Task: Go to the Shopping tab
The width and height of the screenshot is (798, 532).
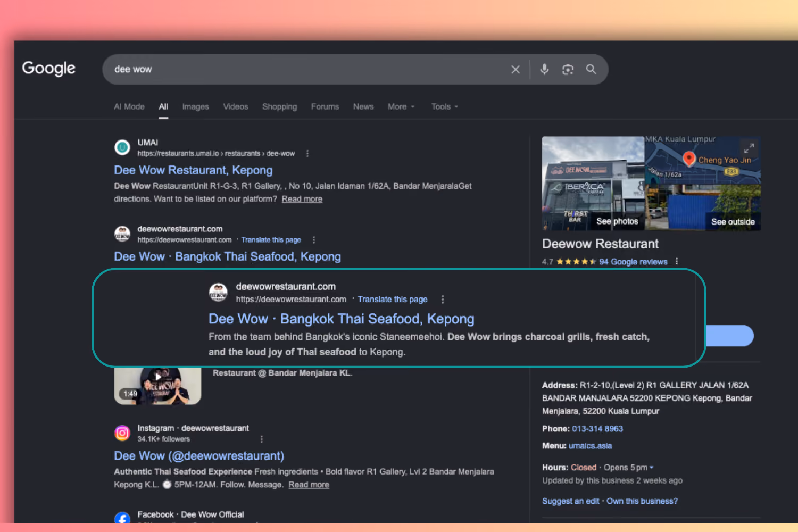Action: (x=279, y=106)
